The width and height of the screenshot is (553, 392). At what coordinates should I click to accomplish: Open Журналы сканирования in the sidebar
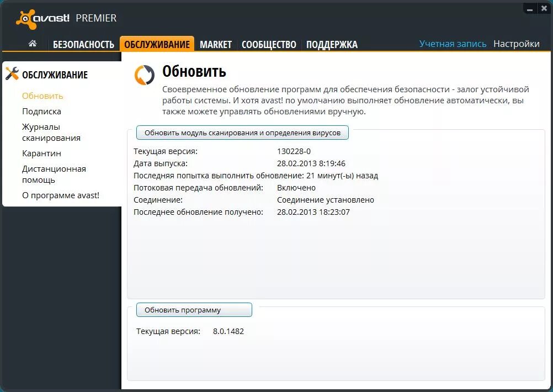[x=51, y=133]
